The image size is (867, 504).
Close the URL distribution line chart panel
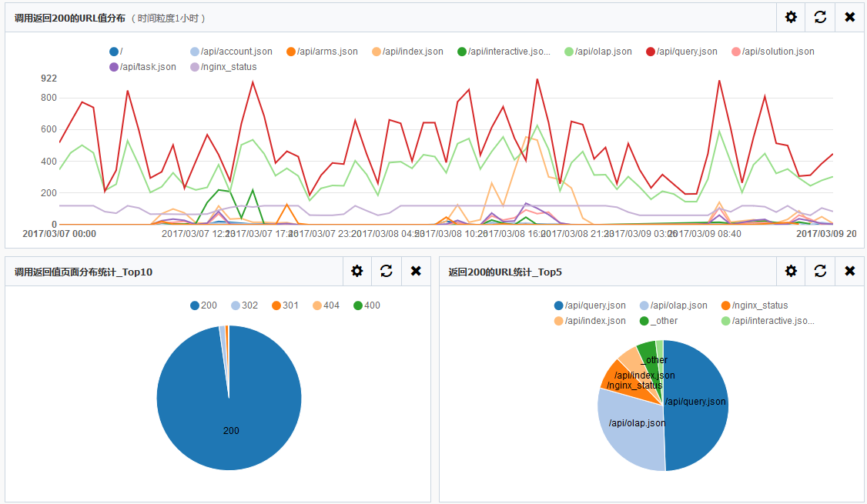point(850,17)
